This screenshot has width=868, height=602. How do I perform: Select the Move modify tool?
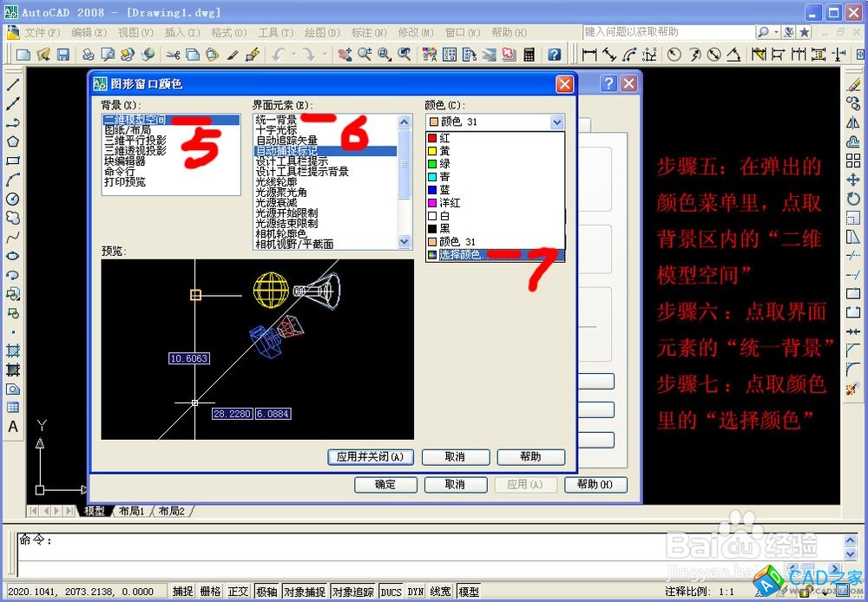tap(853, 180)
